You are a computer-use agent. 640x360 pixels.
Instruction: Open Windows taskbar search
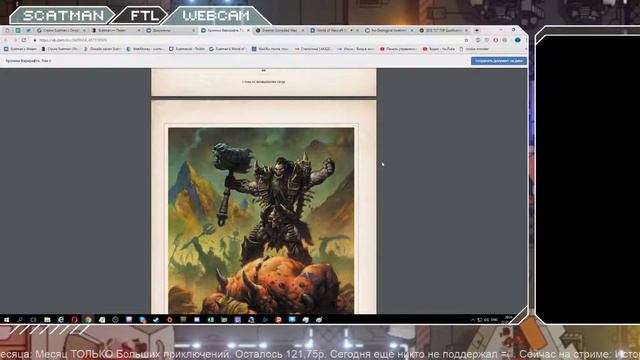(20, 320)
